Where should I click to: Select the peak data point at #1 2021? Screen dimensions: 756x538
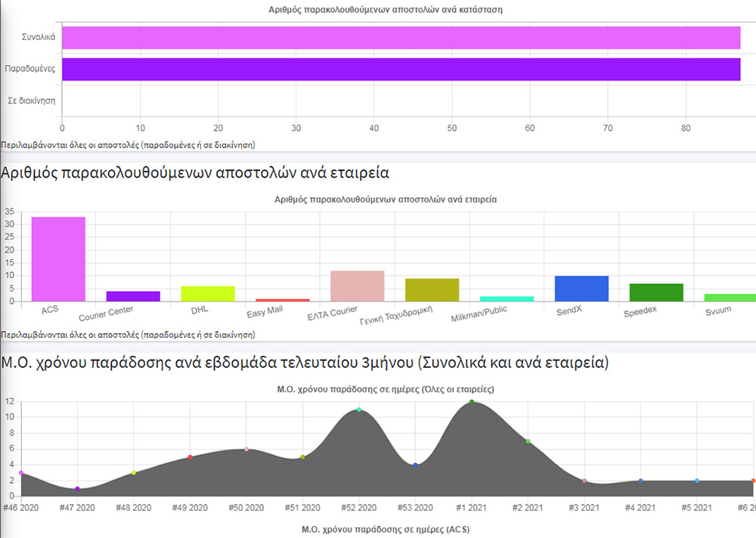pyautogui.click(x=472, y=401)
